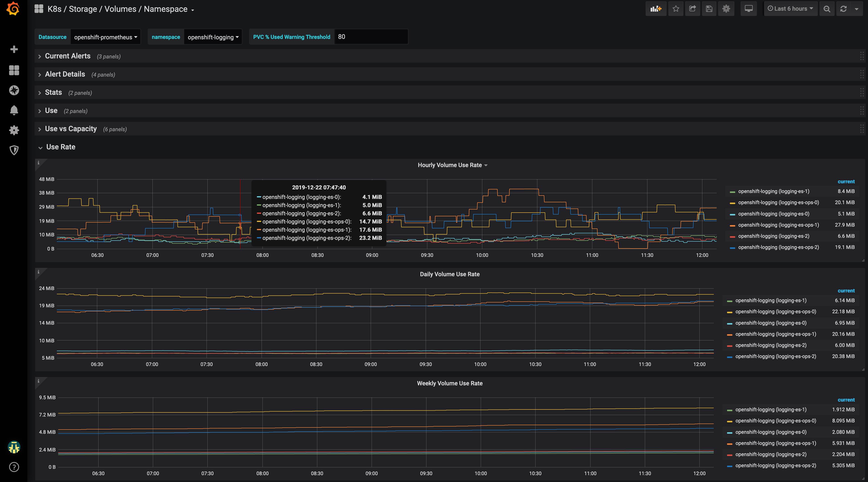Click logging-es-ops-0 color swatch in Hourly legend
The width and height of the screenshot is (868, 482).
732,203
